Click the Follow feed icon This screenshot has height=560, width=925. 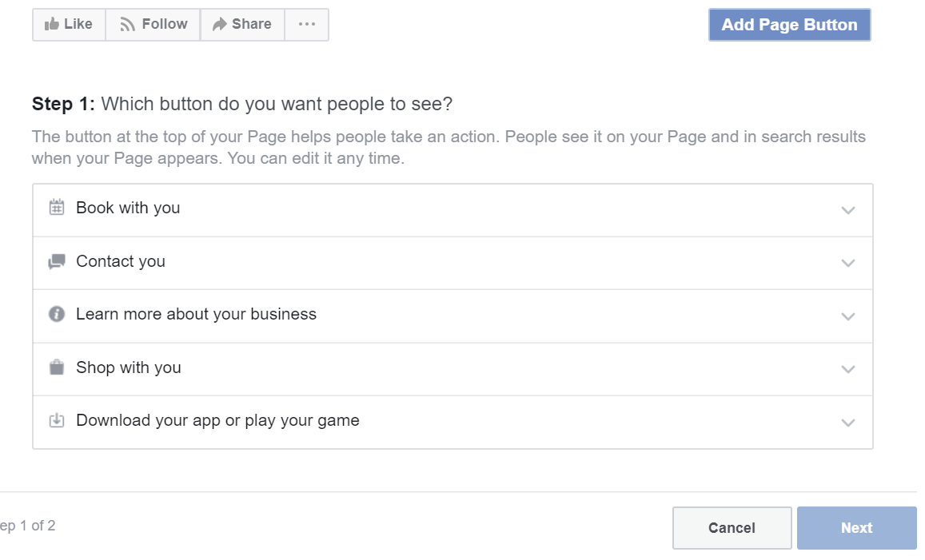coord(127,24)
